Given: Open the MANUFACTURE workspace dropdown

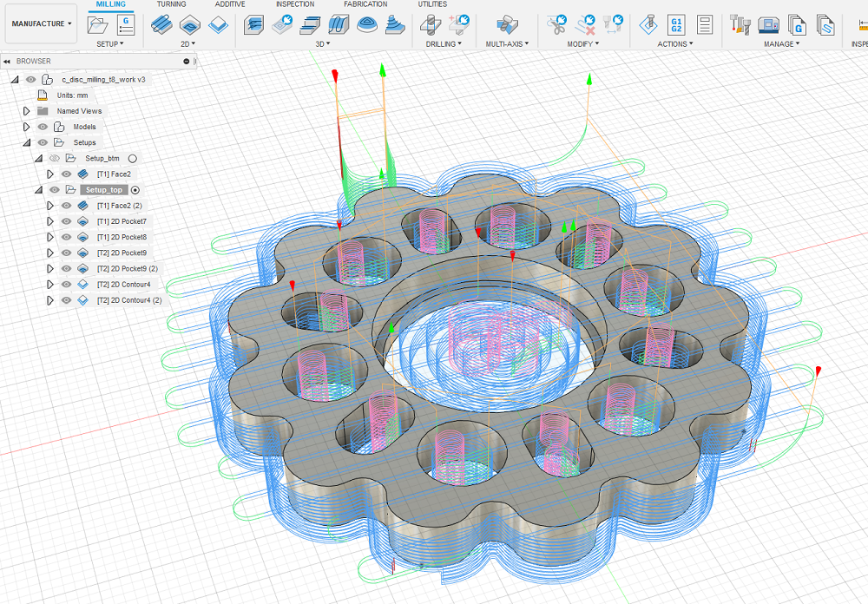Looking at the screenshot, I should click(42, 23).
